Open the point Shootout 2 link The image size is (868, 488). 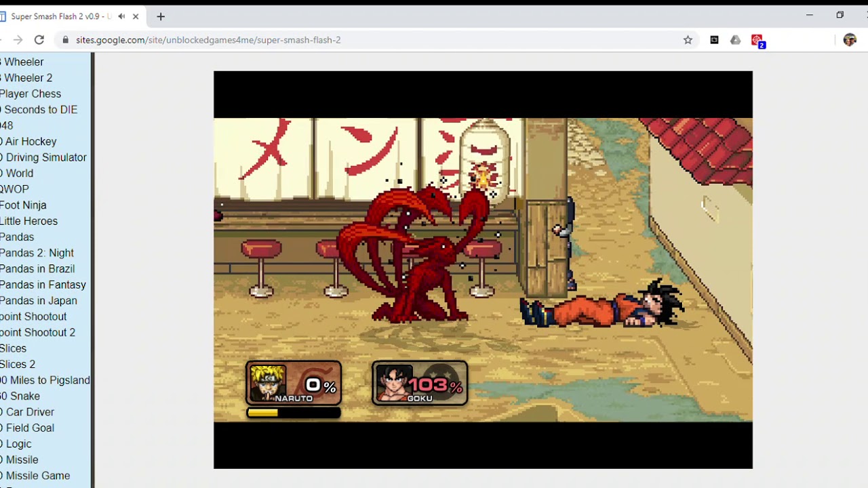point(37,333)
